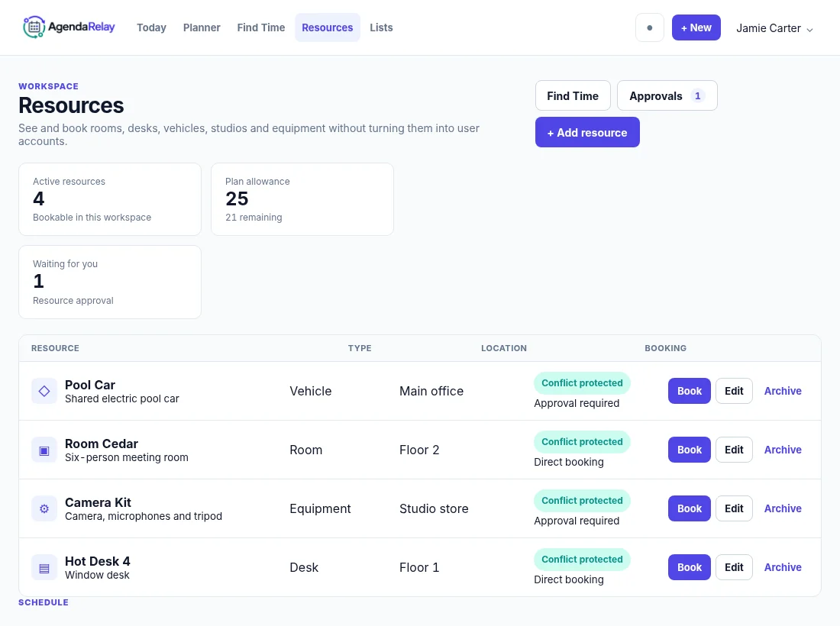The width and height of the screenshot is (840, 626).
Task: Click the AgendaRelay logo icon
Action: tap(34, 27)
